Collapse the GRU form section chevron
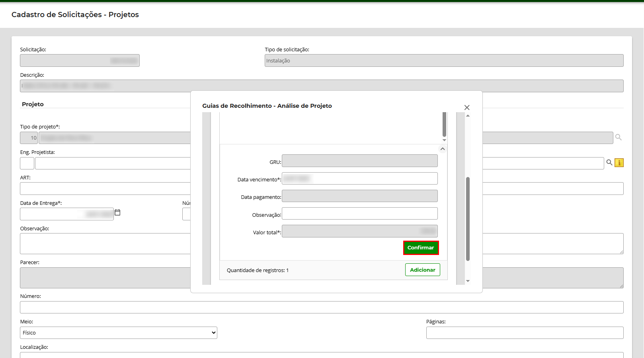The height and width of the screenshot is (358, 644). [442, 149]
